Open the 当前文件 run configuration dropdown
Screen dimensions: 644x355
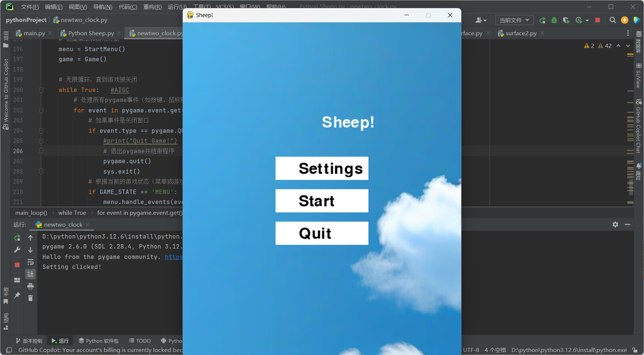[514, 20]
